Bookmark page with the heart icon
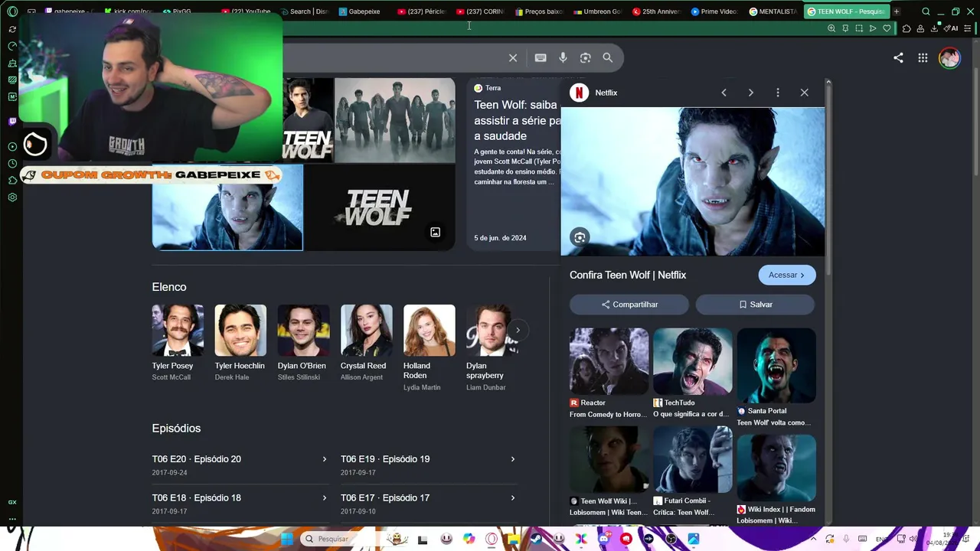The width and height of the screenshot is (980, 551). click(887, 28)
